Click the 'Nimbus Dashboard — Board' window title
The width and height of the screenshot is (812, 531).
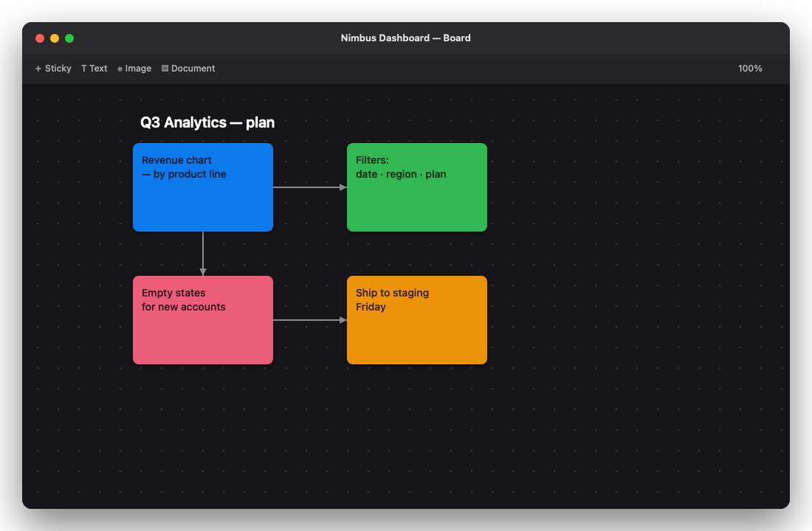pos(405,38)
